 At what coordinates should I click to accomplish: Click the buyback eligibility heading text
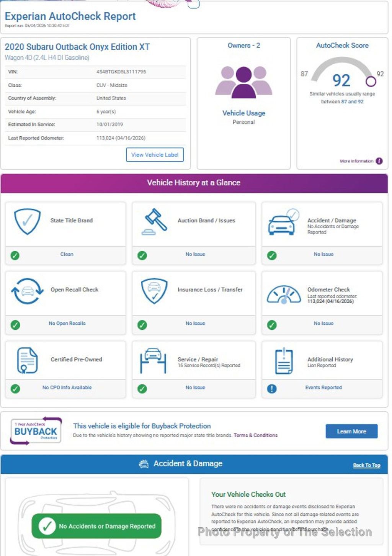[x=142, y=426]
